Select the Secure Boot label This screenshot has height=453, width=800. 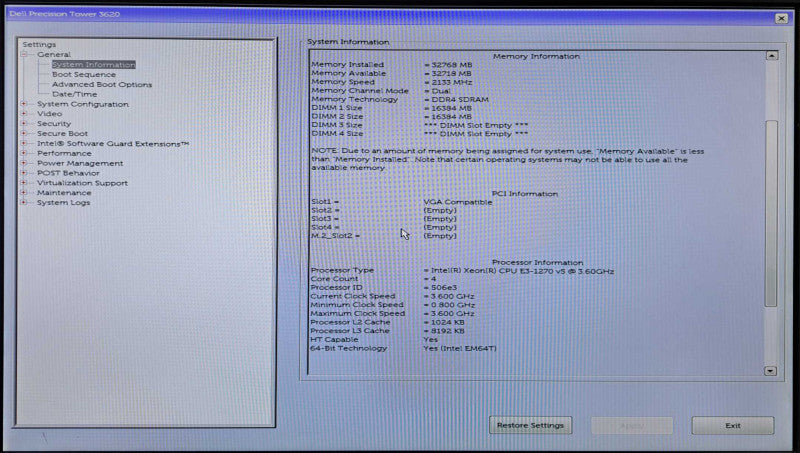[62, 134]
